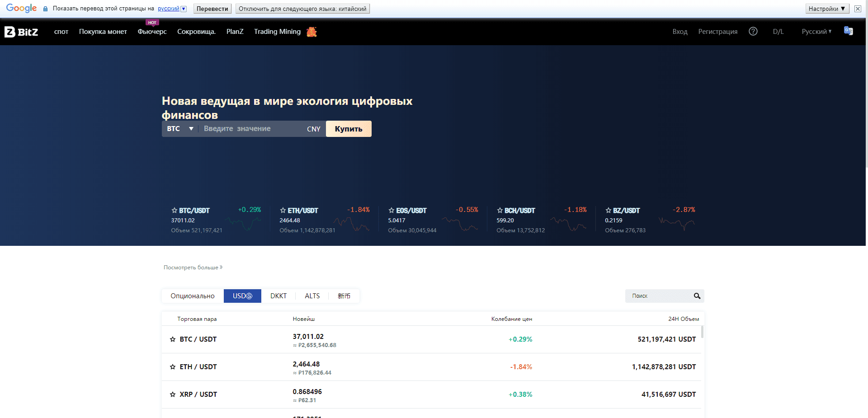This screenshot has height=418, width=868.
Task: Expand the Русский language dropdown
Action: [816, 31]
